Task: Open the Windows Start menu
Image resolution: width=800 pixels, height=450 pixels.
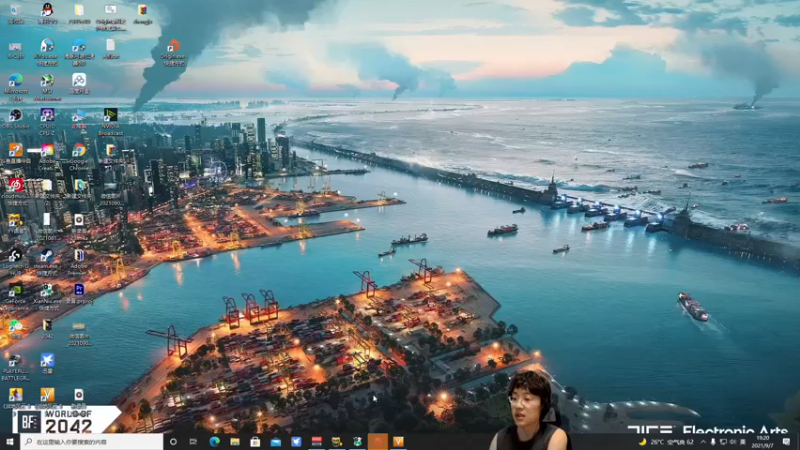Action: (10, 441)
